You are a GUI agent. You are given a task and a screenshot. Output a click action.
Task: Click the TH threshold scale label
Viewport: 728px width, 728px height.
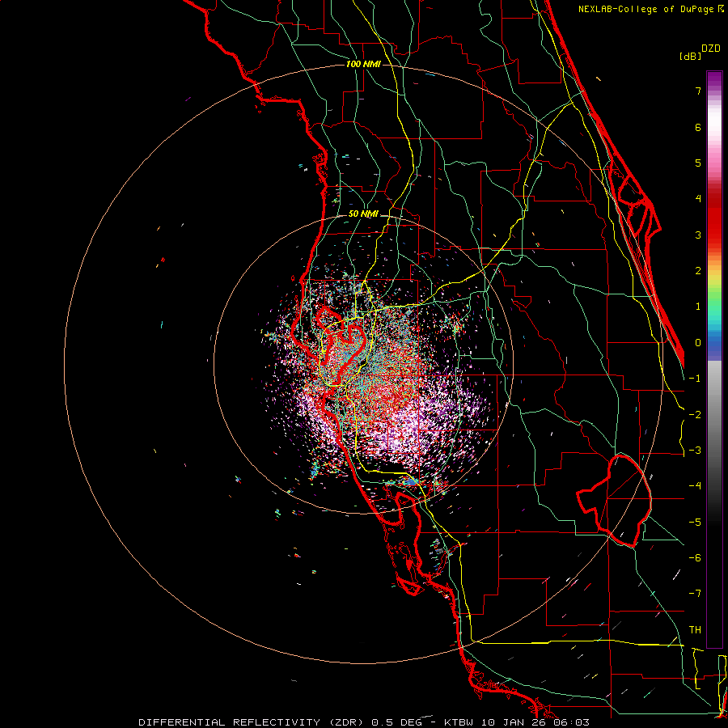695,630
